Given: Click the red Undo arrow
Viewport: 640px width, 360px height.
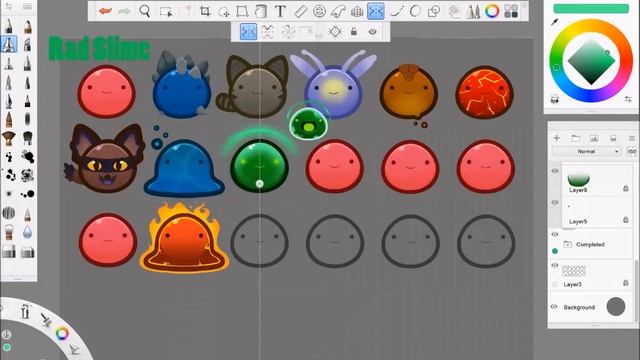Looking at the screenshot, I should pyautogui.click(x=105, y=11).
